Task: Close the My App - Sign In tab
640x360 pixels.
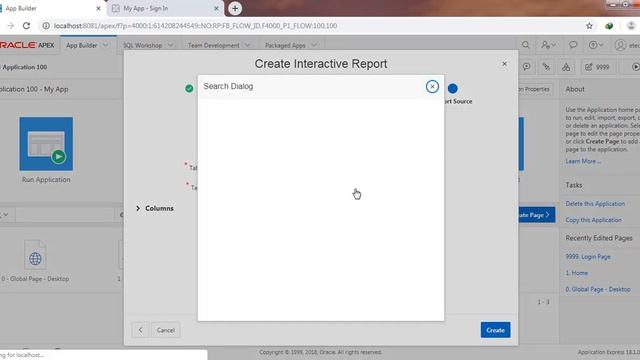Action: click(216, 8)
